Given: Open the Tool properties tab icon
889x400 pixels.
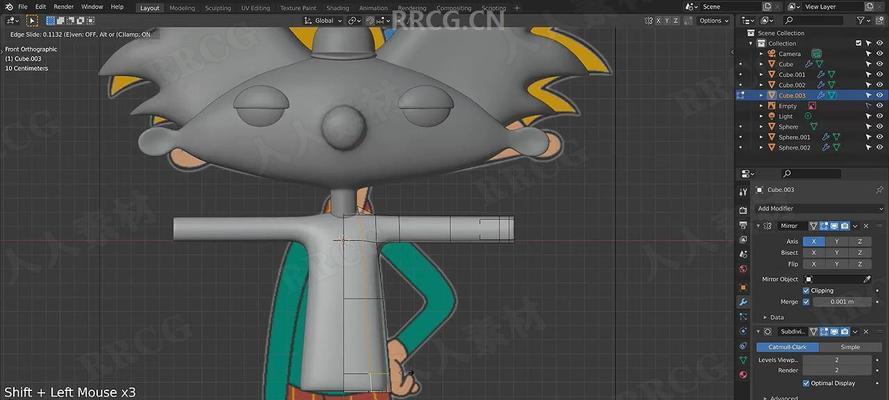Looking at the screenshot, I should click(743, 193).
